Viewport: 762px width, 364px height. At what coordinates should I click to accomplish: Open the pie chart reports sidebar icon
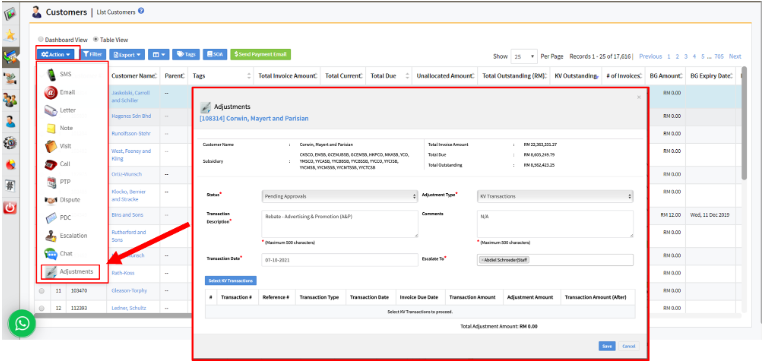click(x=10, y=164)
